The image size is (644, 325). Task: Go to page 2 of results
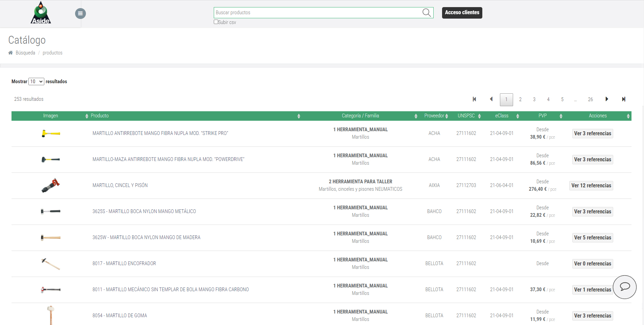[520, 99]
